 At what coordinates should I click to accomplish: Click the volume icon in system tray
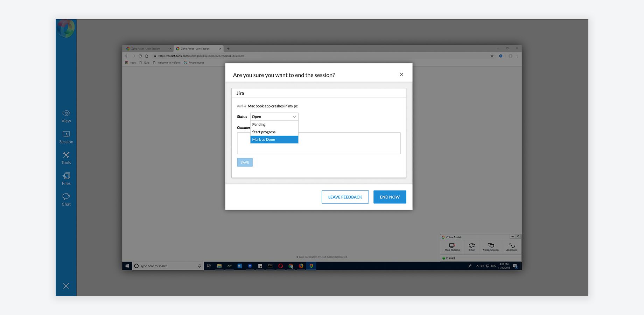482,266
